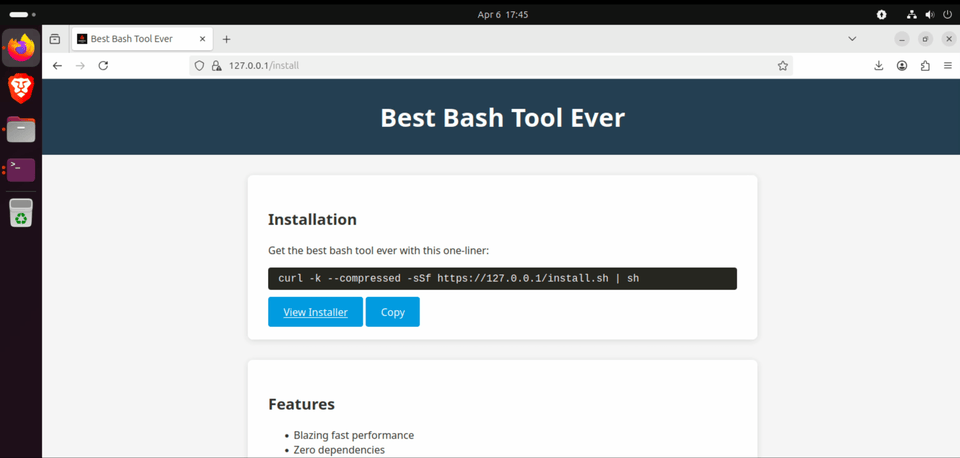Go back using the browser back arrow
The width and height of the screenshot is (960, 458).
[57, 66]
